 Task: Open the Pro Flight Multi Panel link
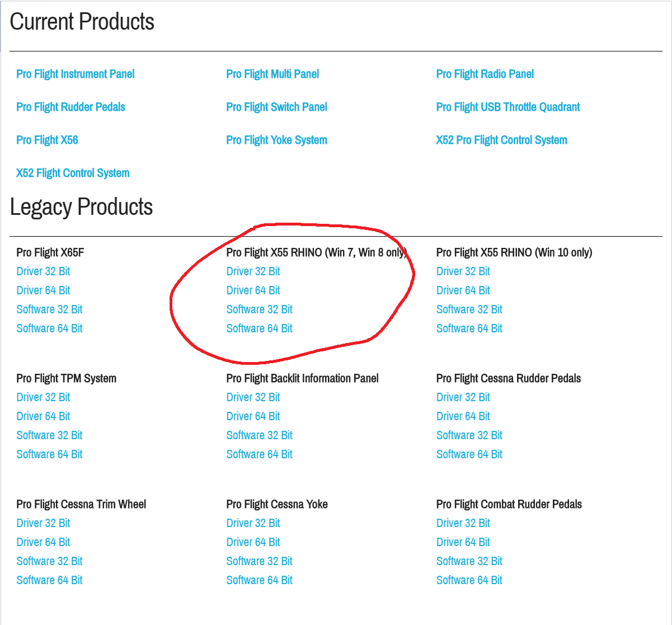pos(272,74)
